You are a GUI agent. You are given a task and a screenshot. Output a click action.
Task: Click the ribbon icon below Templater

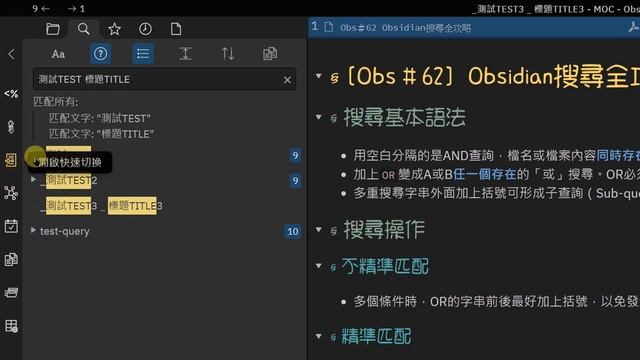11,127
